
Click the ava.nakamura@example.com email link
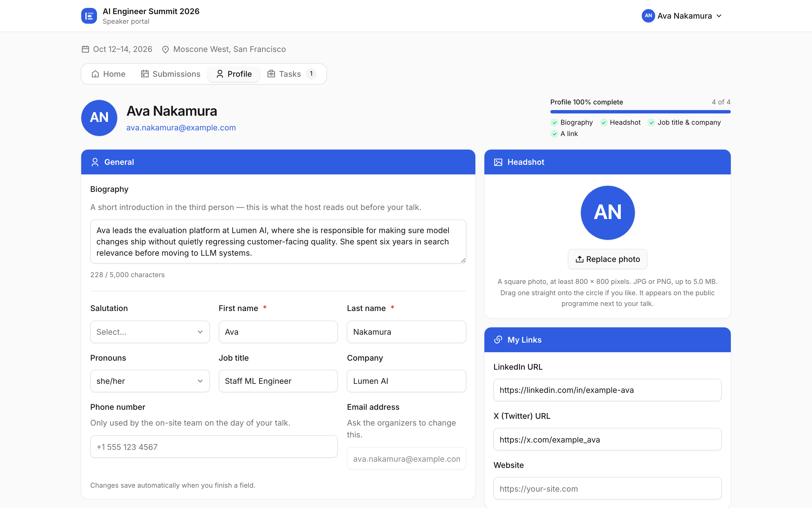181,128
